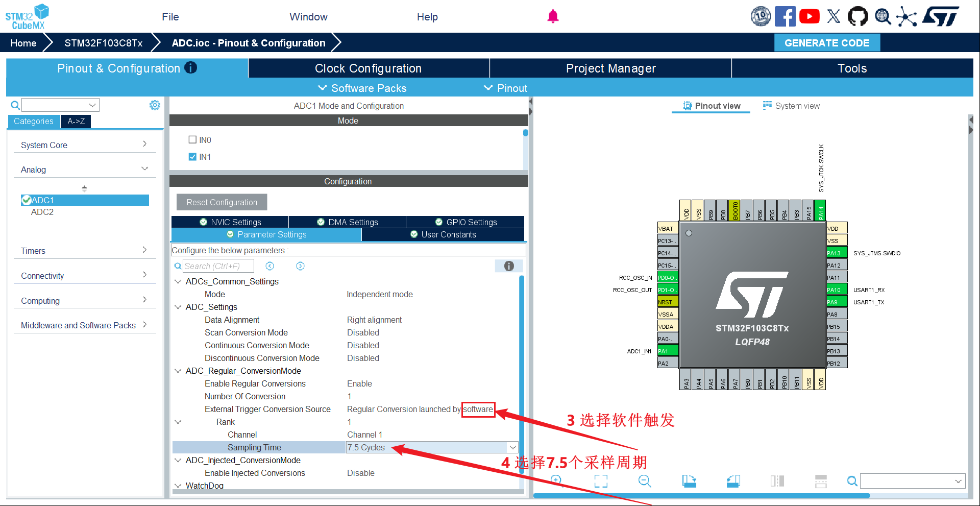The image size is (980, 506).
Task: Open the categories settings gear icon
Action: click(155, 105)
